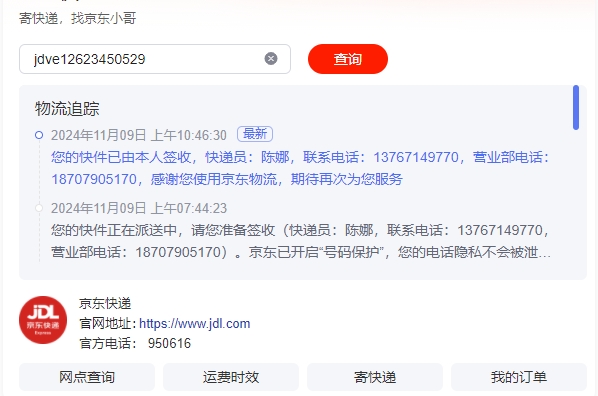This screenshot has height=396, width=598.
Task: Click timestamp 2024年11月09日 上午07:44:23
Action: tap(139, 208)
